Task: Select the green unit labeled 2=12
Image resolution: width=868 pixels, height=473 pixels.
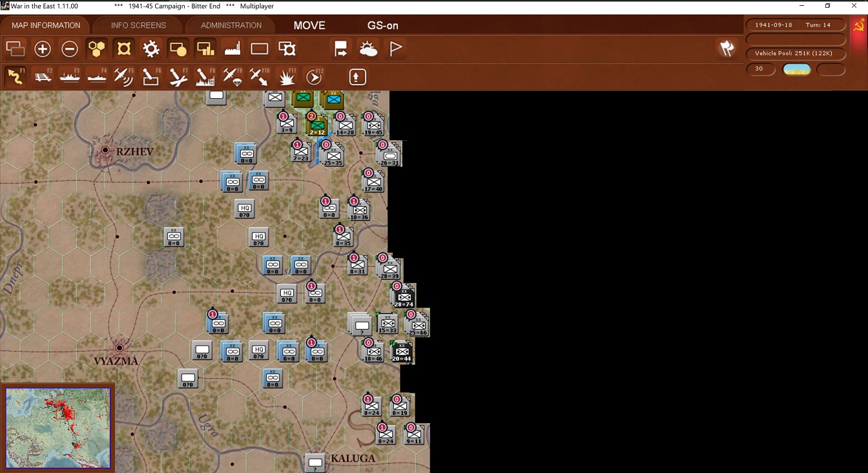Action: pyautogui.click(x=316, y=125)
